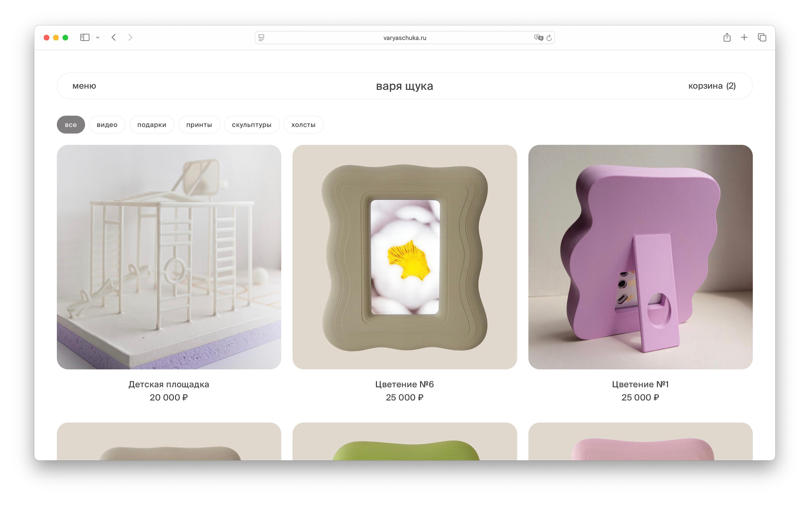Click the варя щука site title
The height and width of the screenshot is (506, 812).
(x=404, y=86)
